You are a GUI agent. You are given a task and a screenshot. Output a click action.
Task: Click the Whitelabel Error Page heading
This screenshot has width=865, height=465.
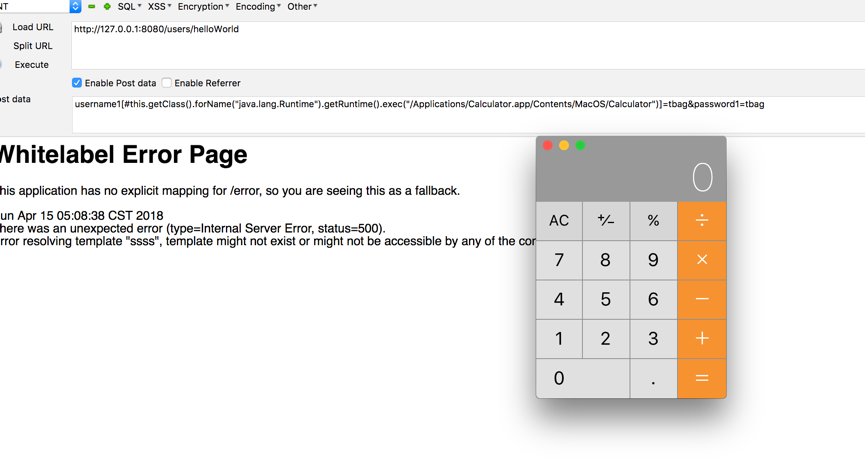(x=123, y=155)
